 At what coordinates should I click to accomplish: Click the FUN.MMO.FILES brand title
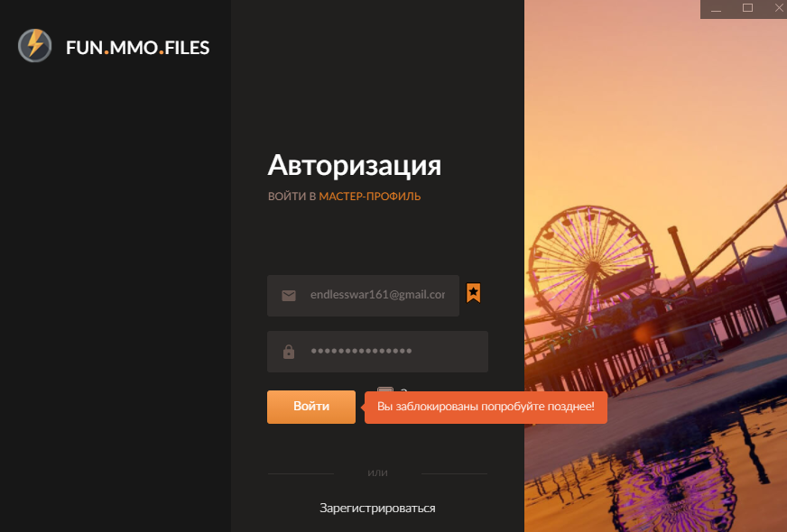coord(137,48)
